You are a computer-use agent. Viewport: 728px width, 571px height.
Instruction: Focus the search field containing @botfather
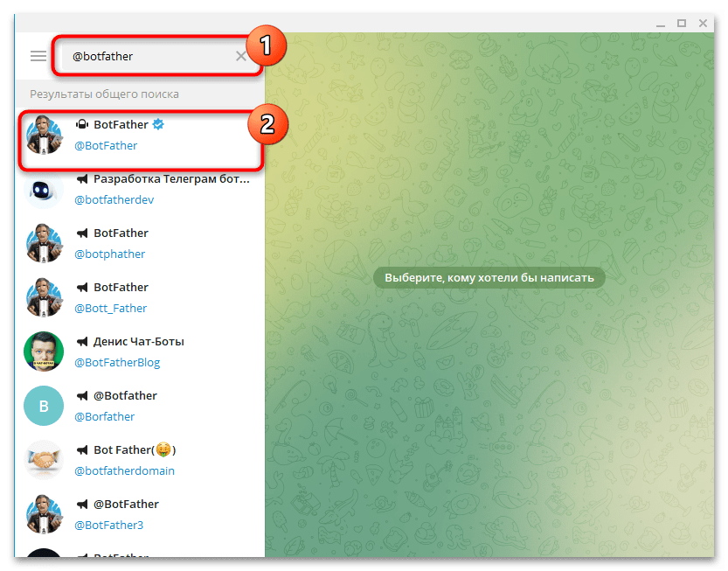coord(158,56)
